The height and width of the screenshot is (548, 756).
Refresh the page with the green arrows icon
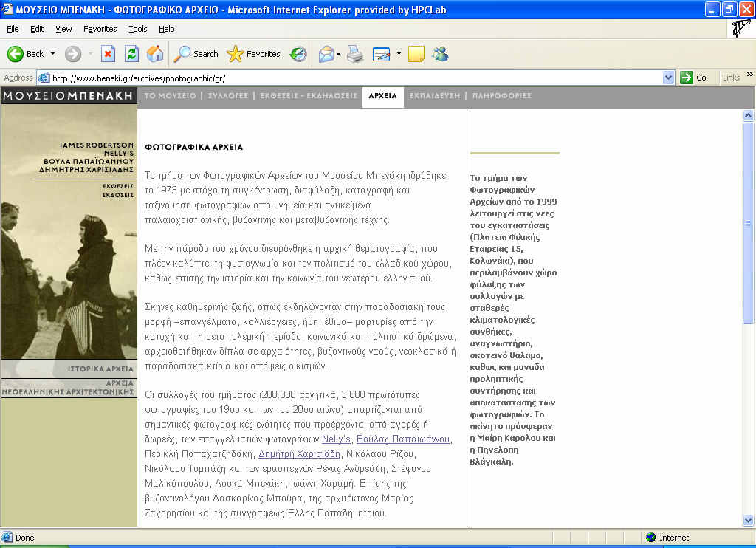click(131, 54)
